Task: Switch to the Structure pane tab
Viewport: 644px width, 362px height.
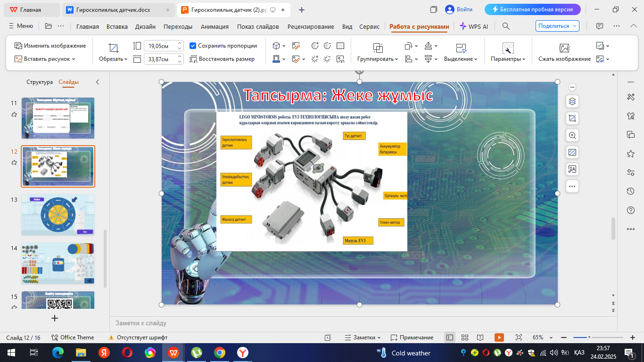Action: point(40,82)
